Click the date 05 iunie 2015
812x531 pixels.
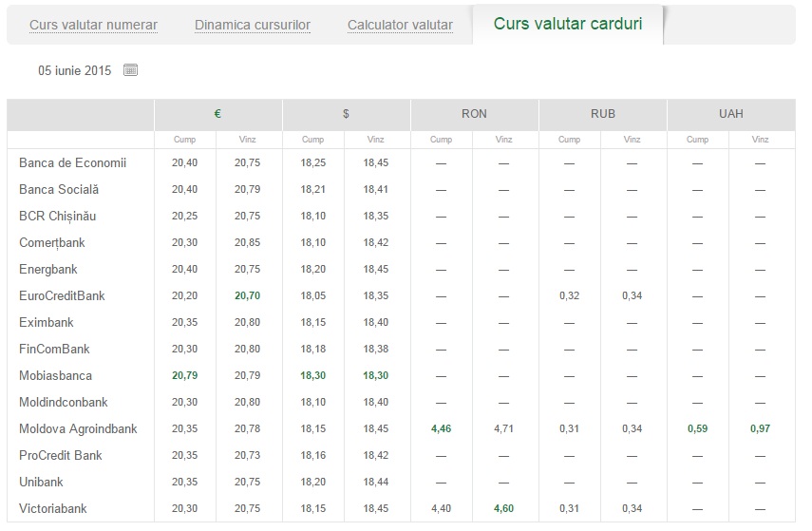coord(75,70)
